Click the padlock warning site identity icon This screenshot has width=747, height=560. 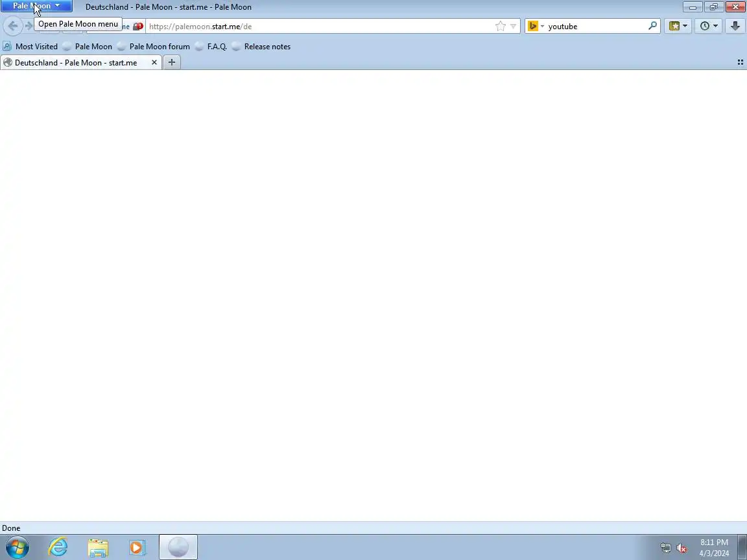click(137, 26)
